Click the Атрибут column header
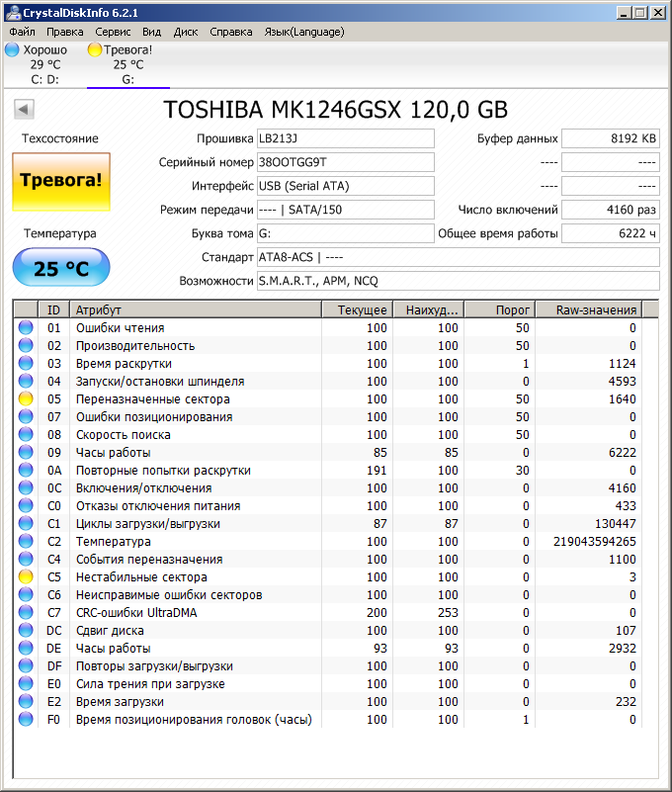 [x=196, y=309]
